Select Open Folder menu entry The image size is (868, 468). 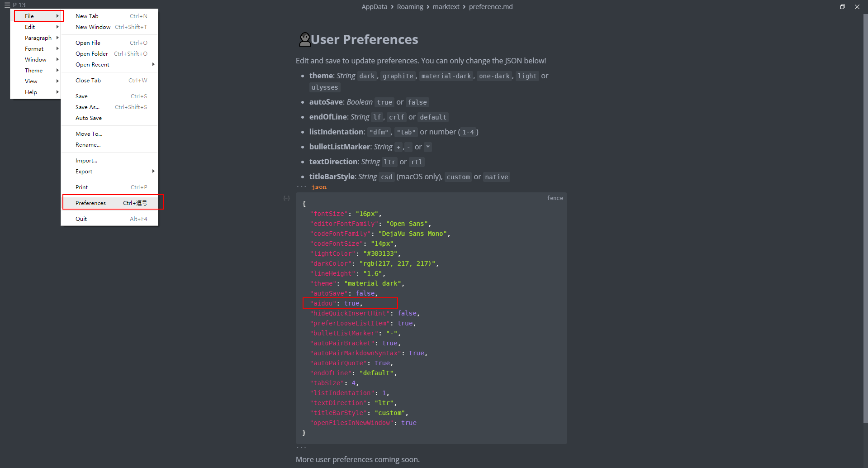pos(109,53)
